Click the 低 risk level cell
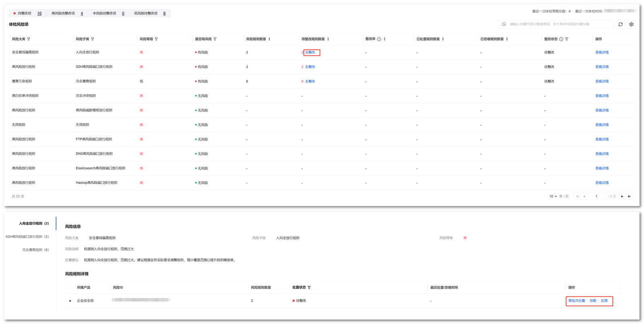This screenshot has width=644, height=324. tap(141, 81)
